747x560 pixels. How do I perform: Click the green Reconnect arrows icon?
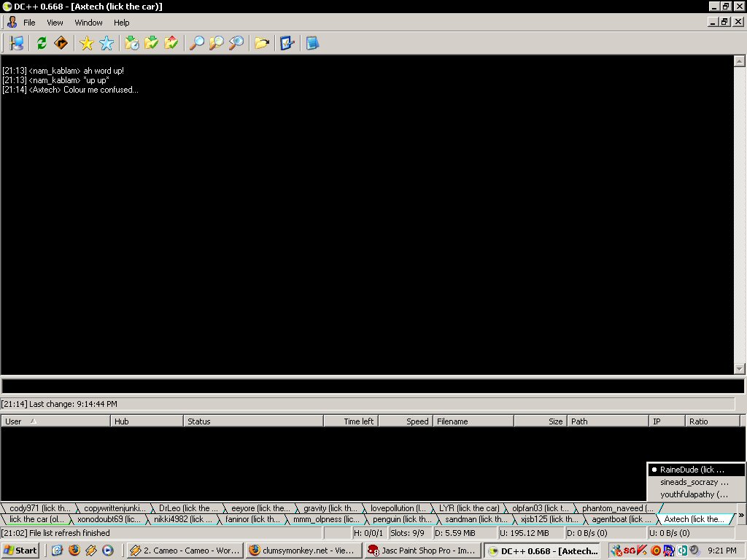click(x=42, y=43)
